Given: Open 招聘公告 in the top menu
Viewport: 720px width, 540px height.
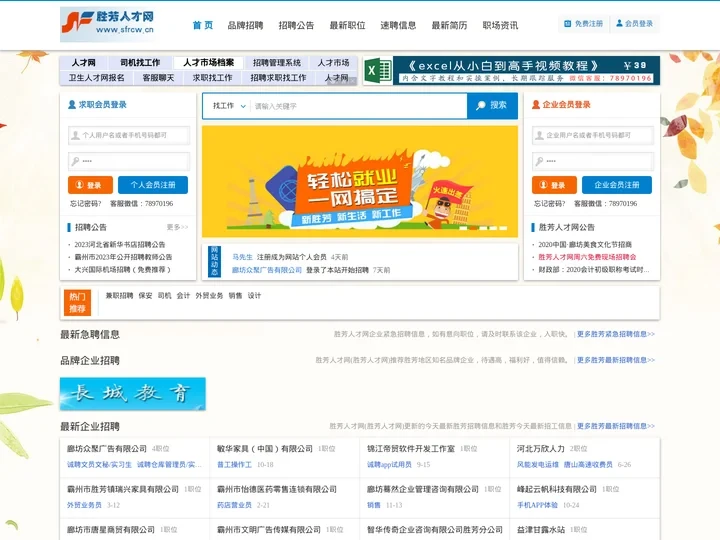Looking at the screenshot, I should pos(297,25).
